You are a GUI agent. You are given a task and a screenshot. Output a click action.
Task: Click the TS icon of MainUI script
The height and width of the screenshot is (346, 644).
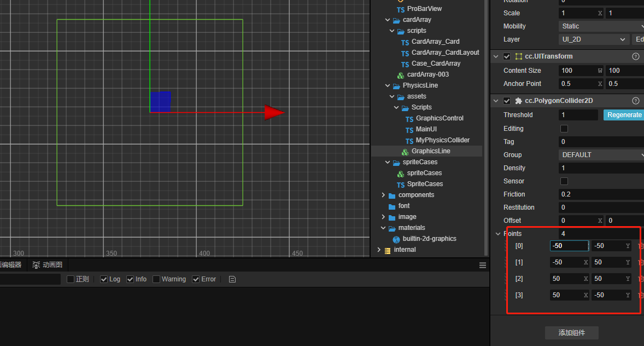(x=409, y=130)
